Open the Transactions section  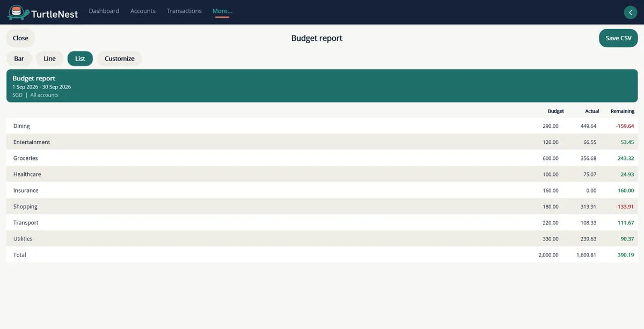184,11
